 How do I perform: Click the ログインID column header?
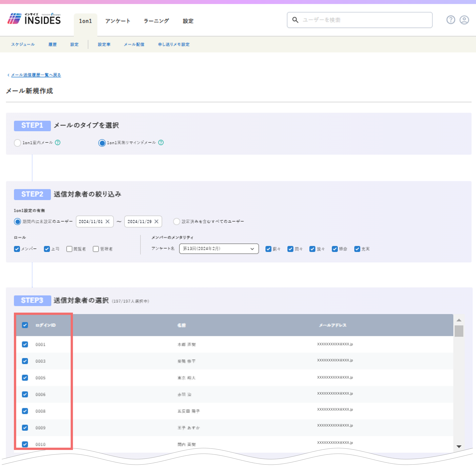click(x=46, y=325)
